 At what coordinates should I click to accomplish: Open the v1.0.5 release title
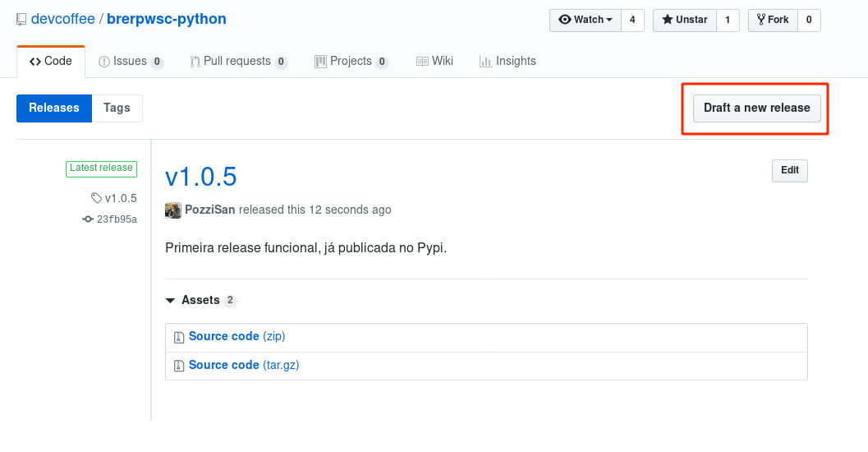[x=201, y=177]
